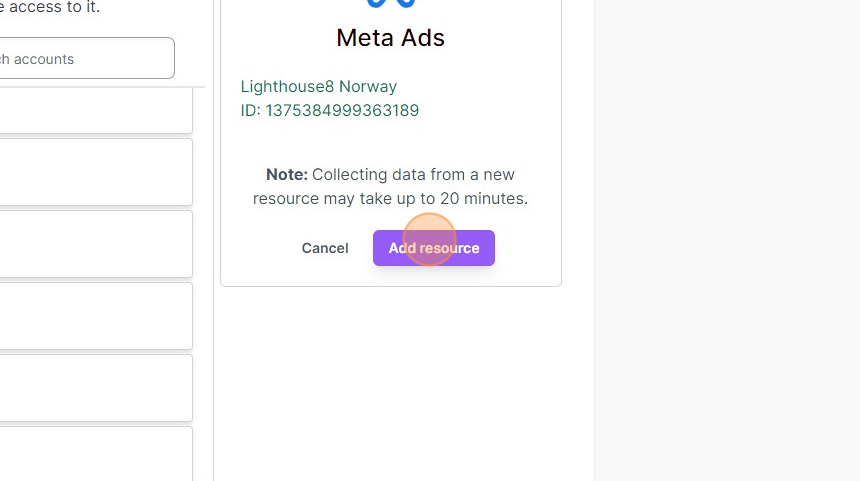Click the Meta Ads heading
Viewport: 860px width, 481px height.
pos(391,38)
